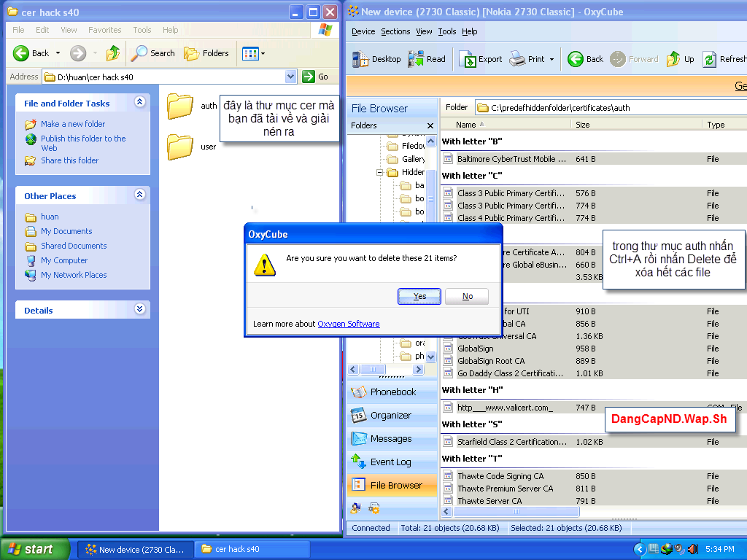Select the GlobalSign Root CA file
This screenshot has height=560, width=747.
point(594,361)
